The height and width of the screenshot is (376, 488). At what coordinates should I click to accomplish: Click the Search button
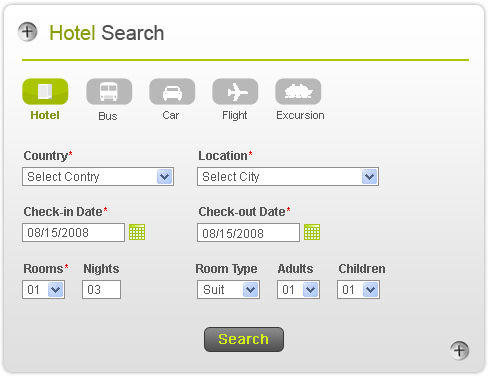(244, 339)
